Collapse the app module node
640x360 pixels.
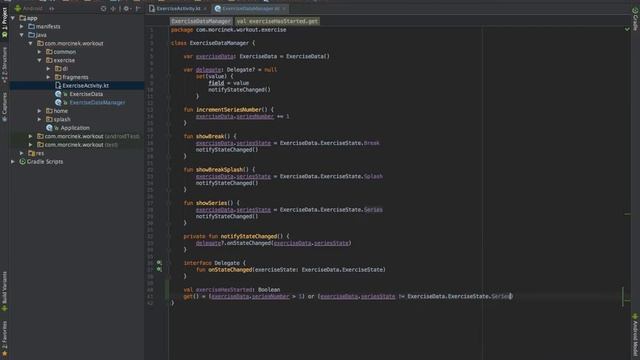(13, 18)
